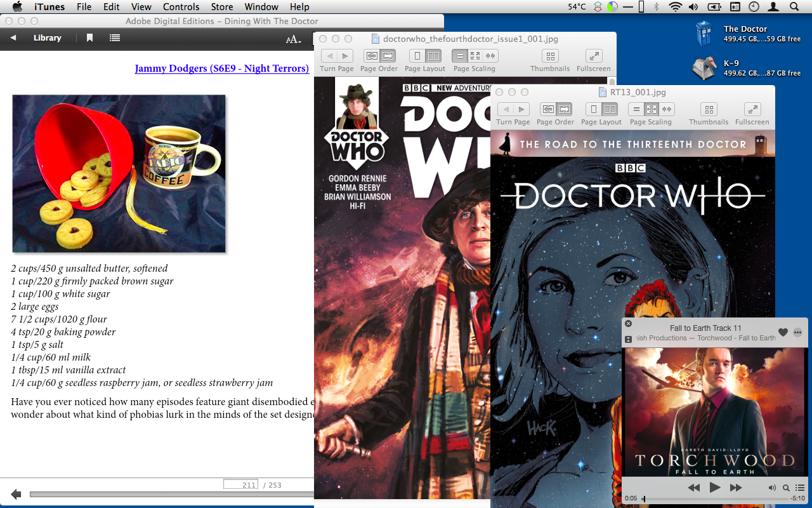Turn to previous page in fourthdoctor_issue1 window
The image size is (812, 508).
click(x=329, y=56)
